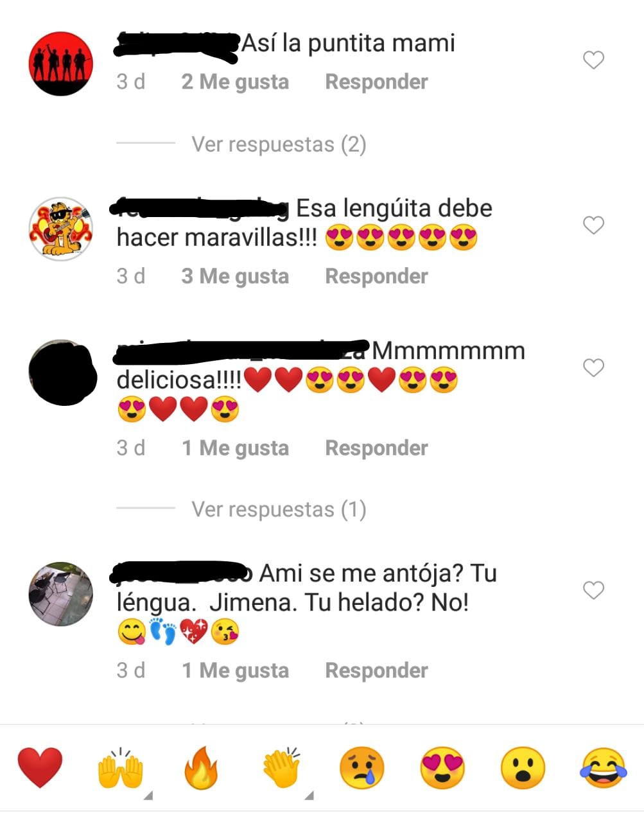644x822 pixels.
Task: Reply to the 'Así la puntita mami' comment
Action: point(376,82)
